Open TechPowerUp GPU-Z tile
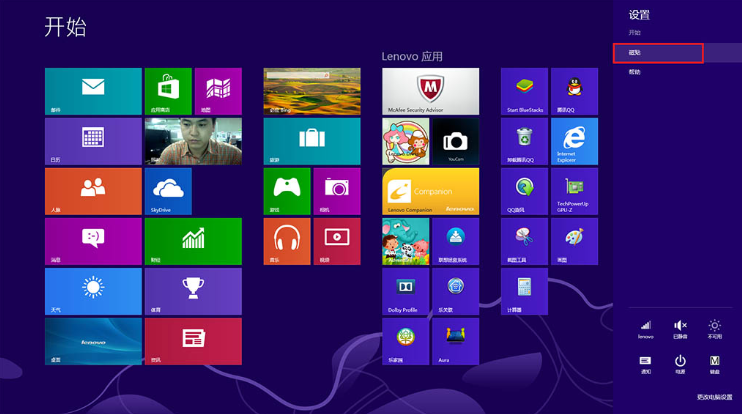742x414 pixels. [573, 191]
